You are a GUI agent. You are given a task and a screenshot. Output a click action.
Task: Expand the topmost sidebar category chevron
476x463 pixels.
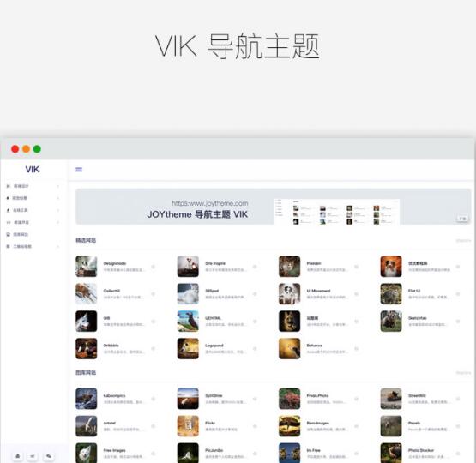point(57,186)
